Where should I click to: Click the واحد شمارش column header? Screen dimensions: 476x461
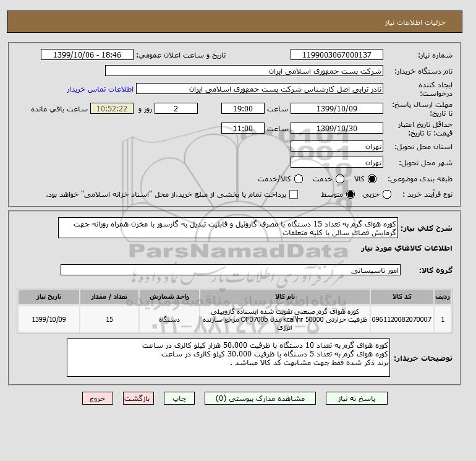click(x=169, y=296)
